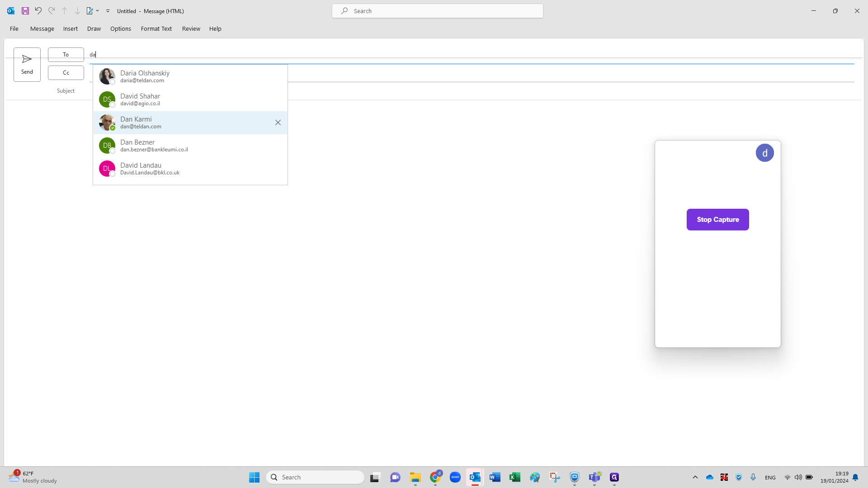Open the Message ribbon tab
Screen dimensions: 868x488
(42, 28)
